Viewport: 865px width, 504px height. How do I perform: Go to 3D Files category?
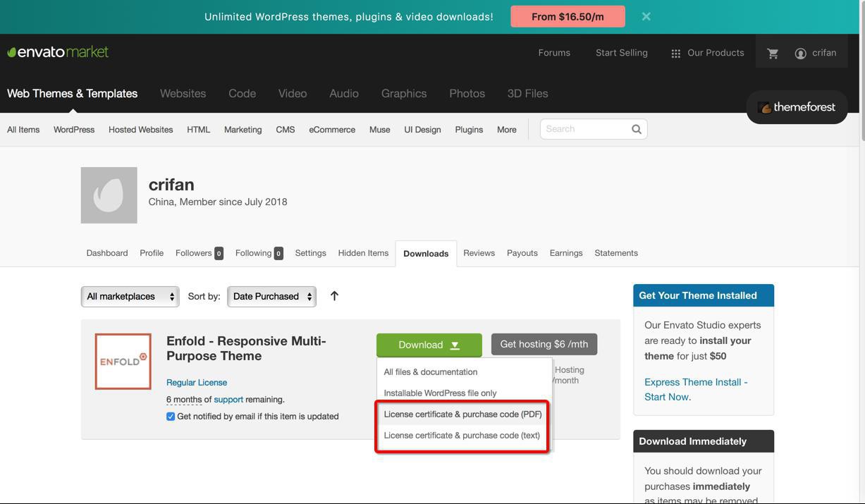[x=527, y=94]
